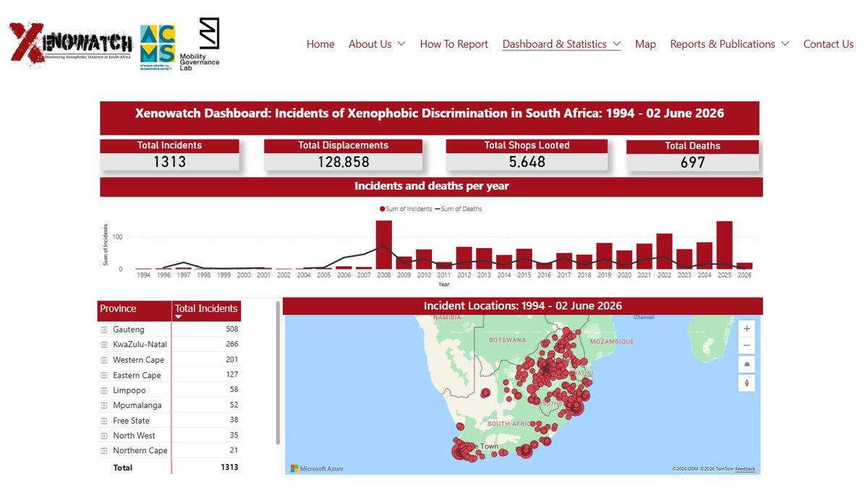The height and width of the screenshot is (498, 868).
Task: Open the About Us dropdown menu
Action: coord(377,44)
